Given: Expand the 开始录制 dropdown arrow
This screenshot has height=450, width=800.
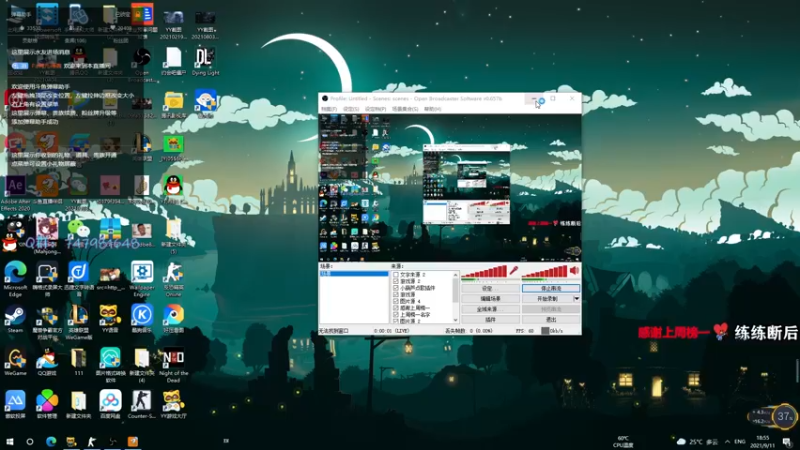Looking at the screenshot, I should point(577,298).
